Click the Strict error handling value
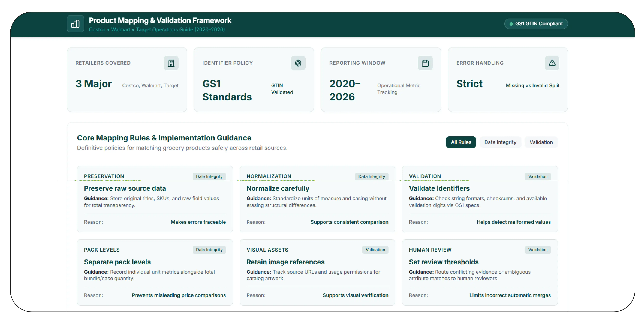Viewport: 644px width, 320px height. click(x=469, y=84)
